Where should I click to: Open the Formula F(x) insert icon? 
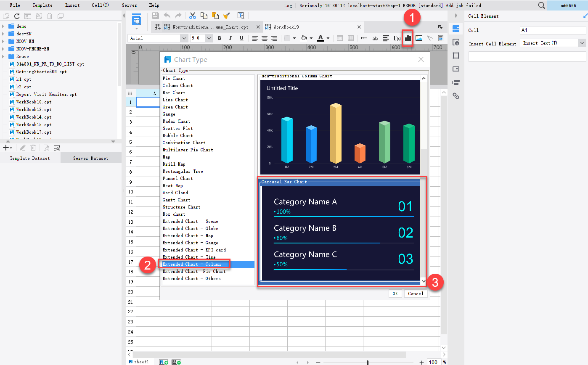(397, 38)
